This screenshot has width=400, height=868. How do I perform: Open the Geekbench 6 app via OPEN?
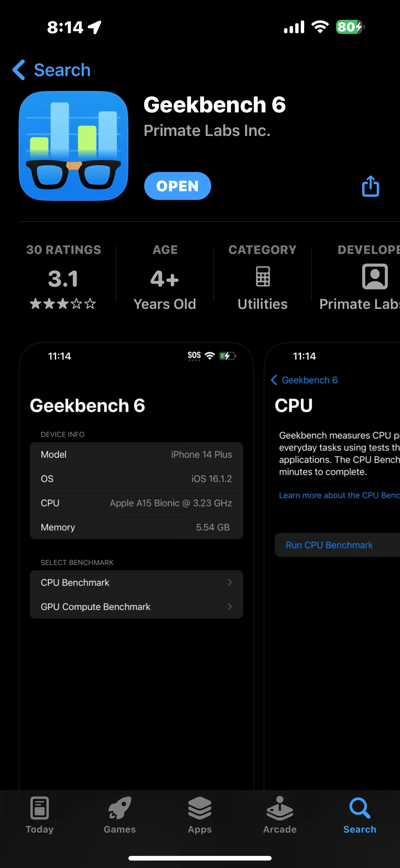point(177,186)
